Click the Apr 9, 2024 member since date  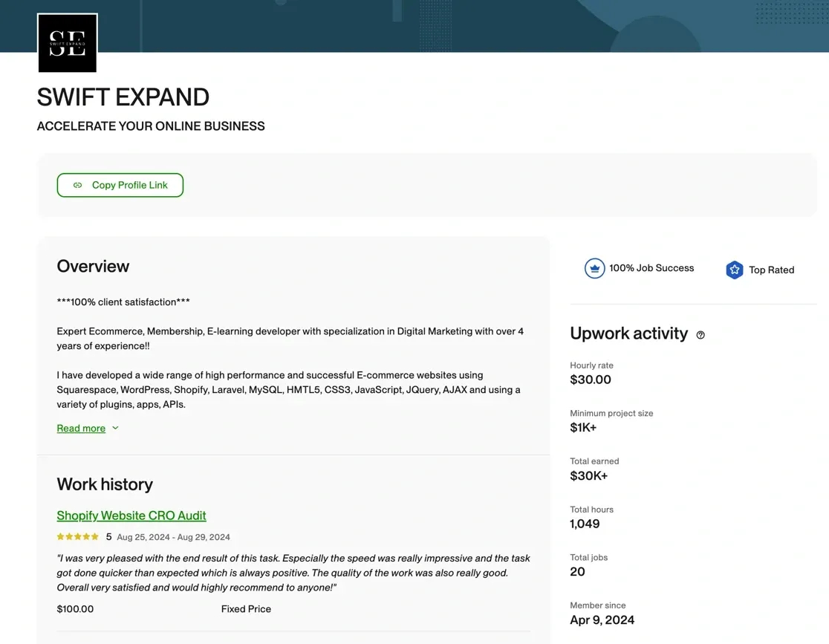tap(602, 619)
